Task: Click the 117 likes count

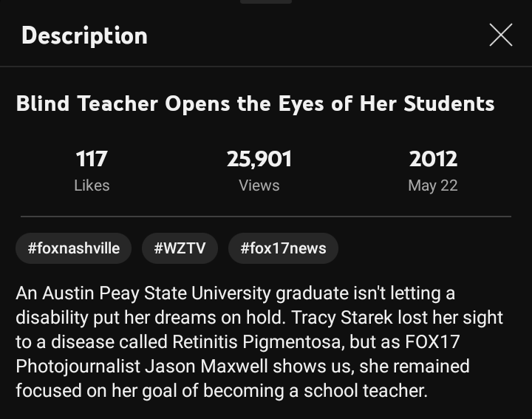Action: pos(92,159)
